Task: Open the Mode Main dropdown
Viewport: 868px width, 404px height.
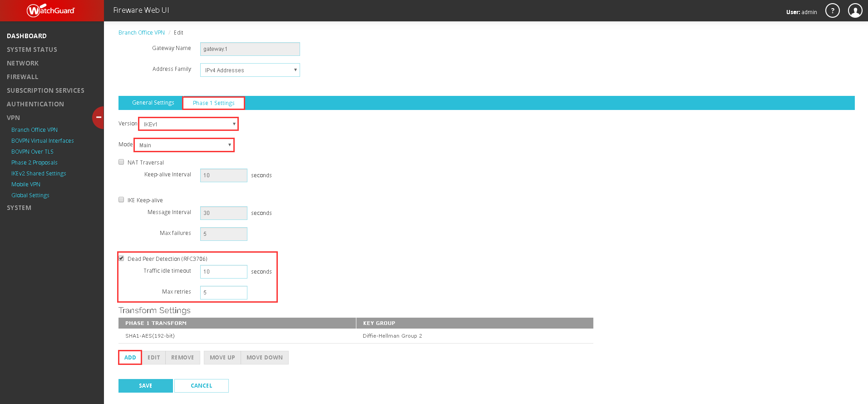Action: (184, 145)
